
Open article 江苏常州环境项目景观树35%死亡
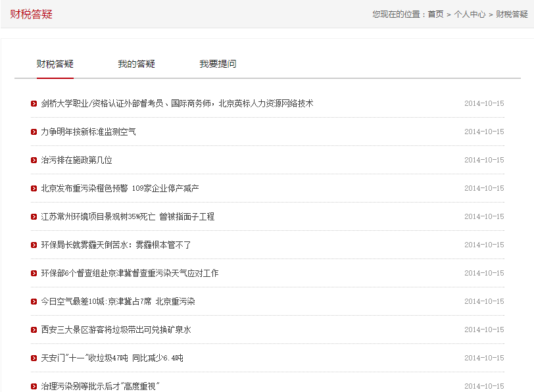click(128, 216)
